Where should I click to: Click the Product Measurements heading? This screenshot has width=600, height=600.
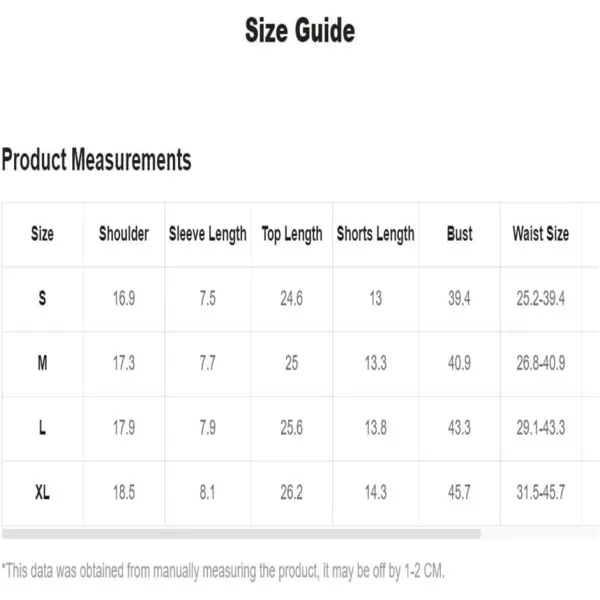(96, 160)
